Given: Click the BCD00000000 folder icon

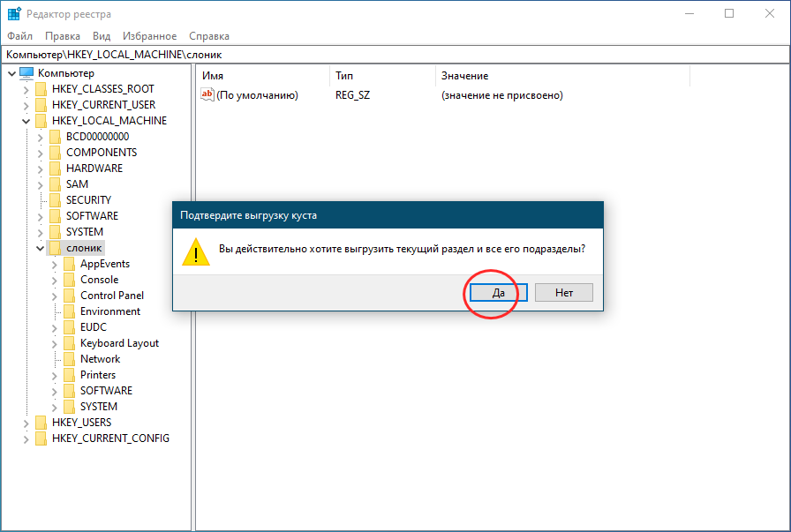Looking at the screenshot, I should tap(56, 137).
